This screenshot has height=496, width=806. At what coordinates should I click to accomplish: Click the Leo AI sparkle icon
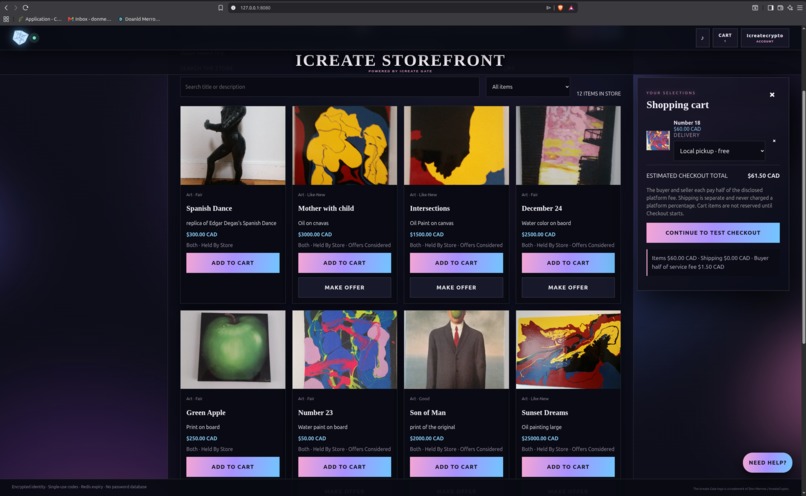[790, 8]
